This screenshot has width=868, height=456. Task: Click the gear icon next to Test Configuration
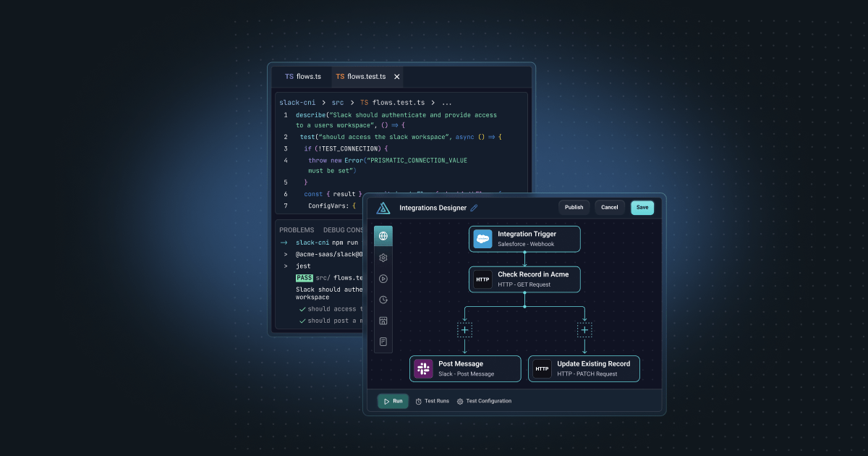pyautogui.click(x=460, y=401)
